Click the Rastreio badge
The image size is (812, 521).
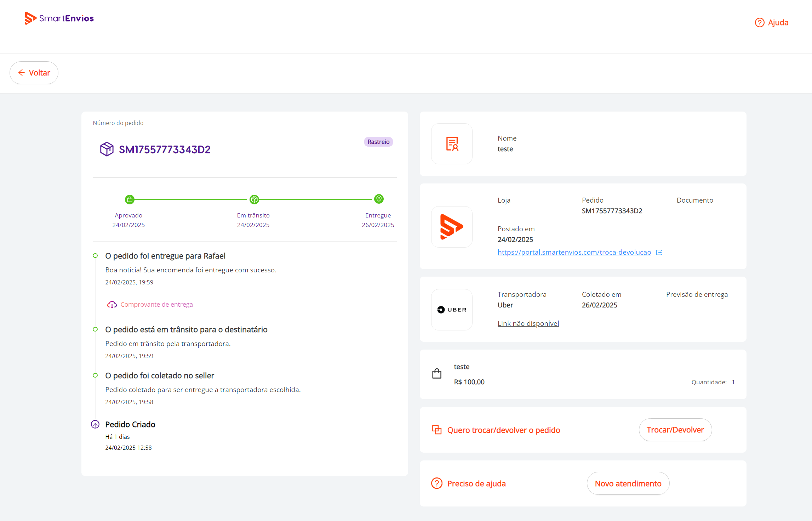coord(378,142)
